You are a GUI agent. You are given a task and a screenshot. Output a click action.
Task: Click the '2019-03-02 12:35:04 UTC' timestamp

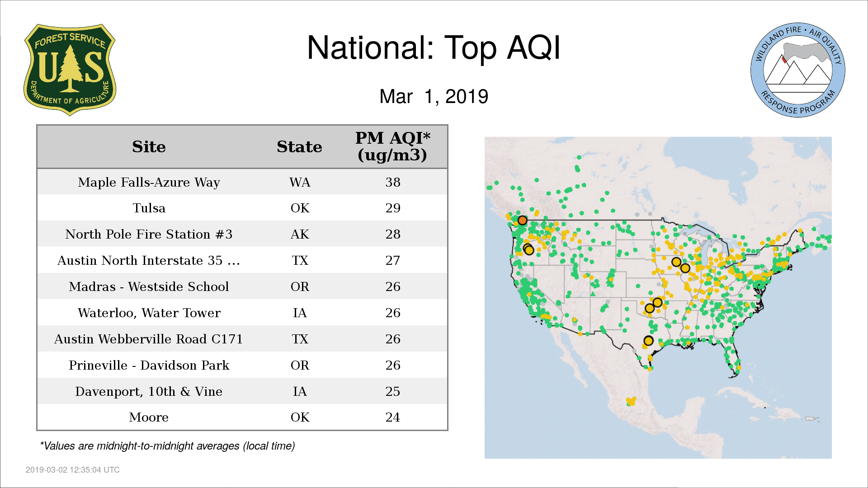[x=73, y=470]
